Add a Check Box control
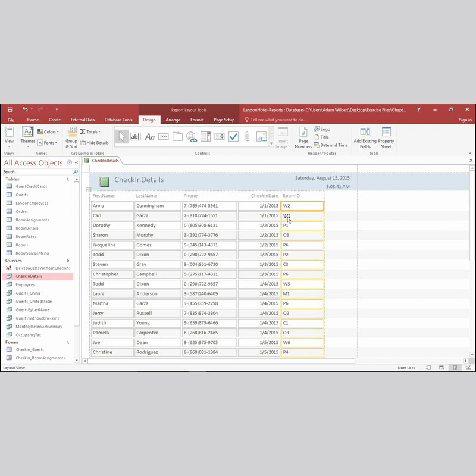The width and height of the screenshot is (476, 476). [x=233, y=137]
